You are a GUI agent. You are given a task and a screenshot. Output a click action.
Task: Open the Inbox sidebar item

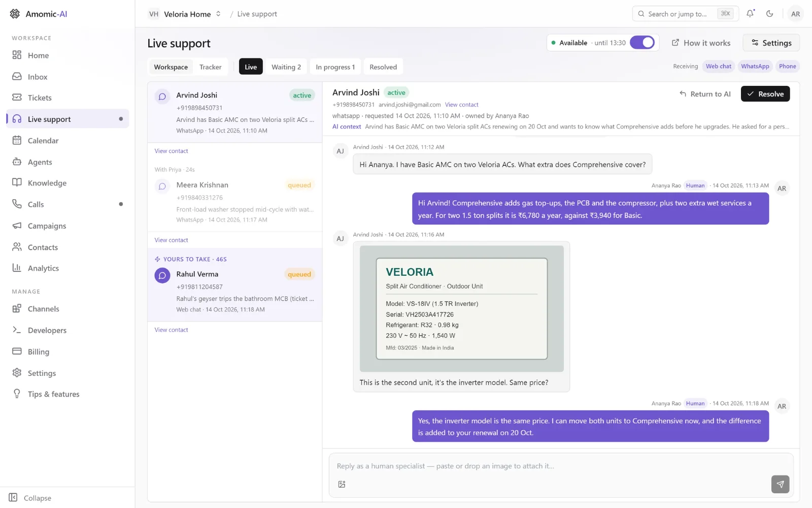pyautogui.click(x=67, y=77)
